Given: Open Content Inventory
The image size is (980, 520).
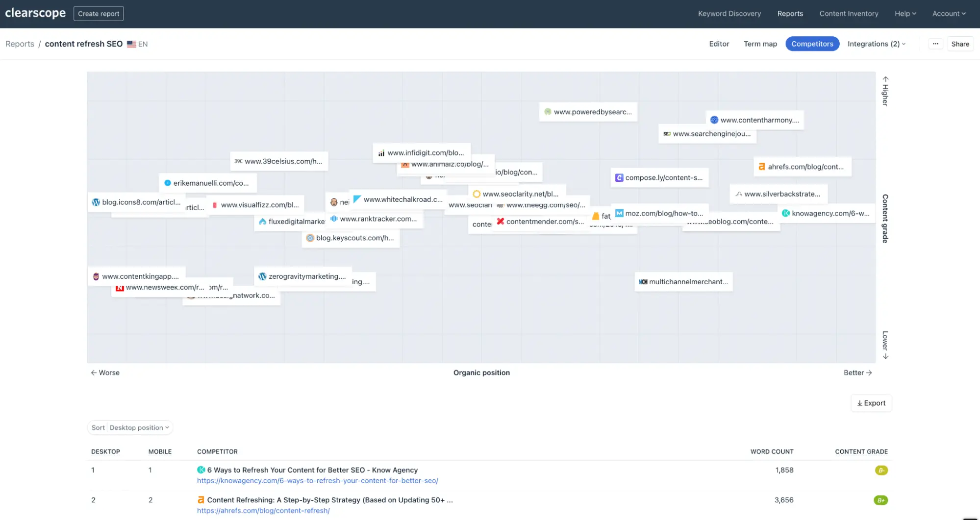Looking at the screenshot, I should coord(849,14).
